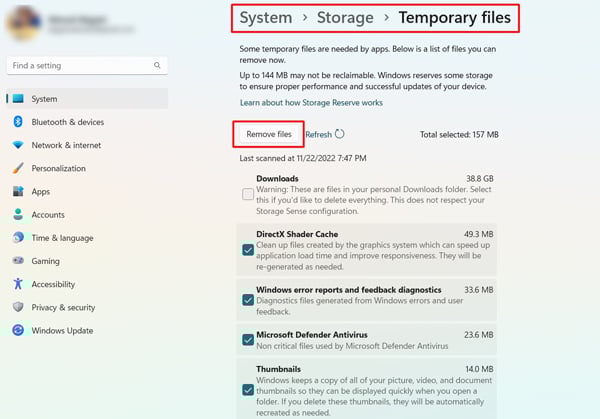The height and width of the screenshot is (419, 600).
Task: Click the DirectX Shader Cache title
Action: pyautogui.click(x=297, y=234)
